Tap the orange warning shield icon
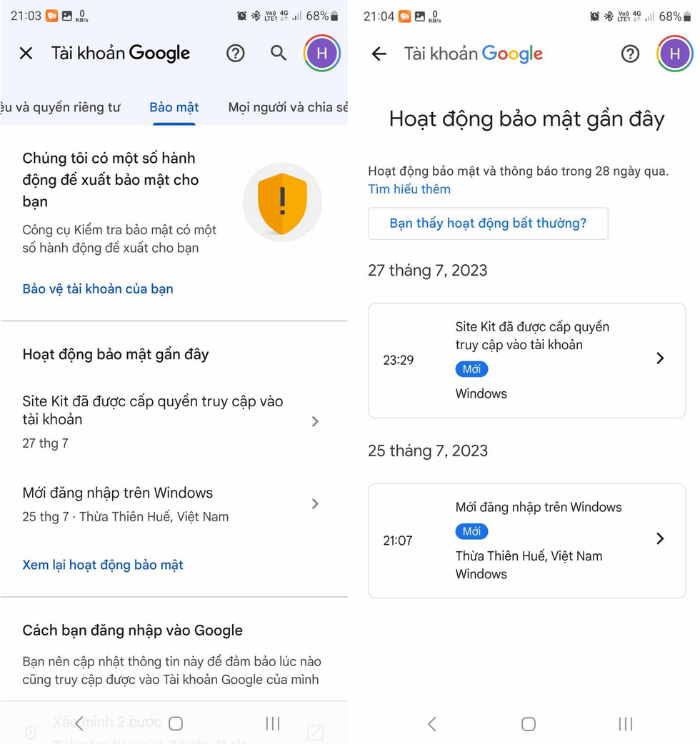The width and height of the screenshot is (700, 744). click(282, 202)
